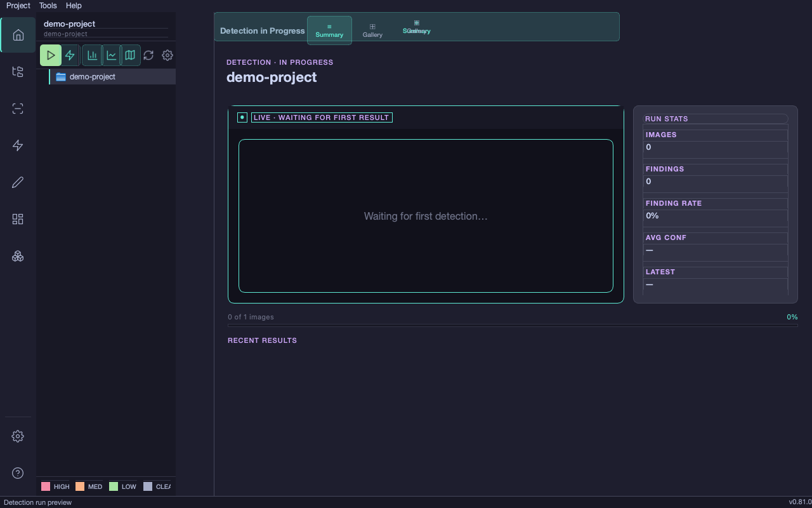Click the RECENT RESULTS heading

(x=262, y=340)
